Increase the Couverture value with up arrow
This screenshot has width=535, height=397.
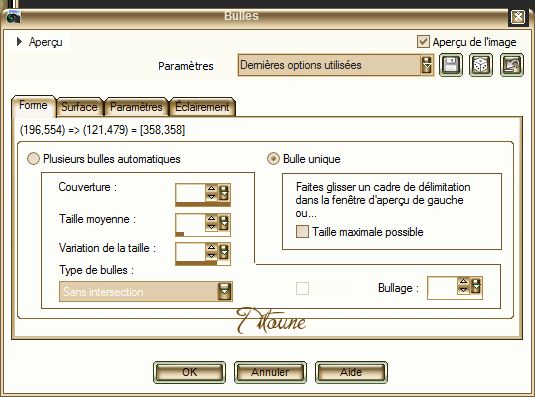coord(212,188)
